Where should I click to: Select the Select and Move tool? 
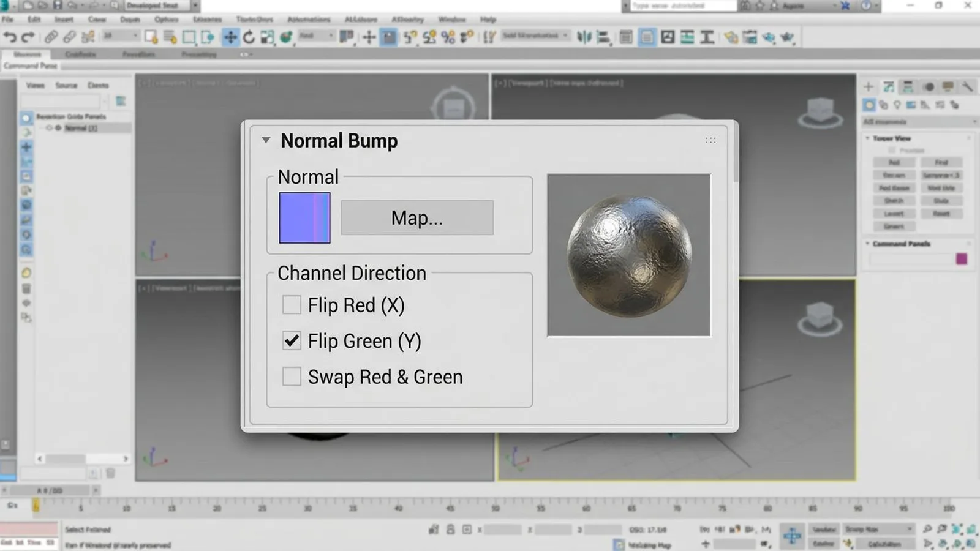click(230, 37)
